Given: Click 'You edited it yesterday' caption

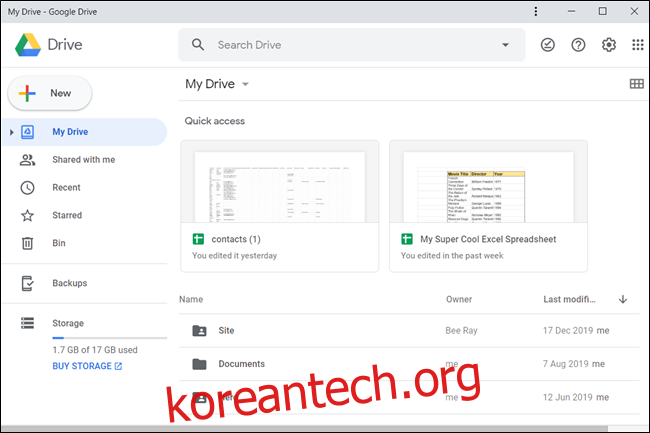Looking at the screenshot, I should (x=234, y=256).
